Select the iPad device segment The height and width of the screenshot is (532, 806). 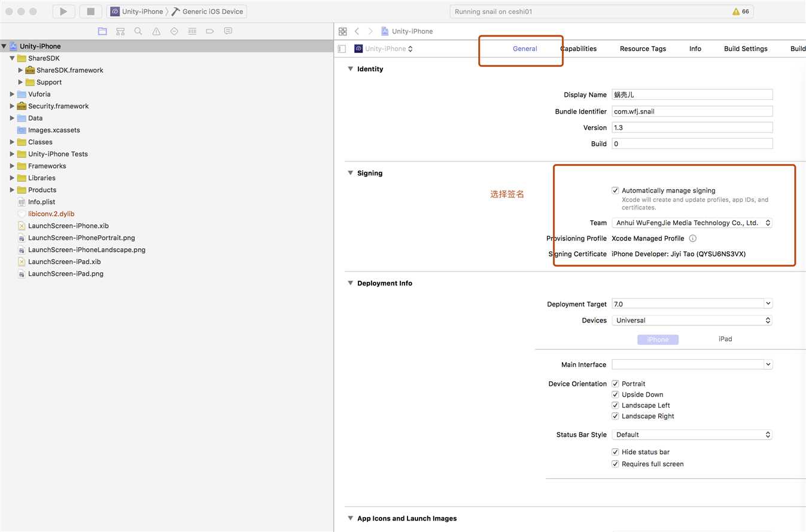[725, 339]
